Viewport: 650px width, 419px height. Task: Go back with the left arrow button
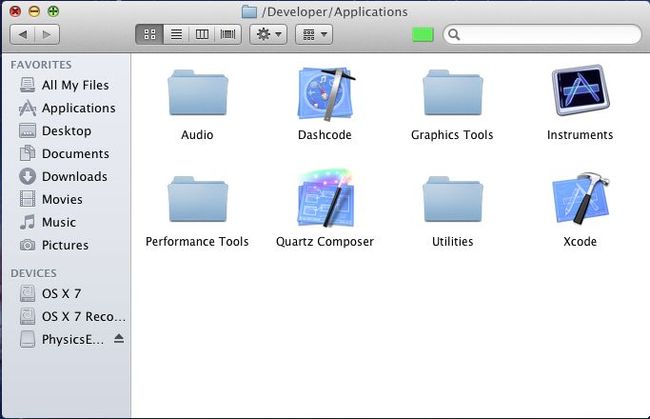tap(22, 34)
